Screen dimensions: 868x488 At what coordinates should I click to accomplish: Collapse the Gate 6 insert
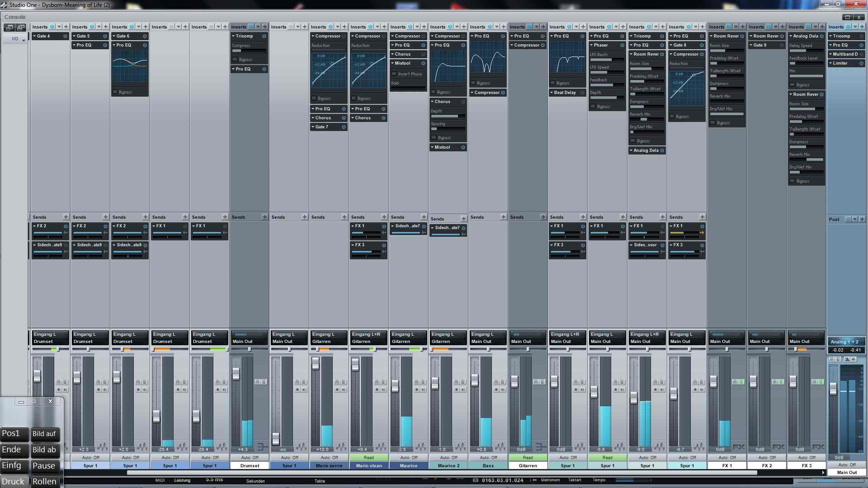click(x=114, y=36)
